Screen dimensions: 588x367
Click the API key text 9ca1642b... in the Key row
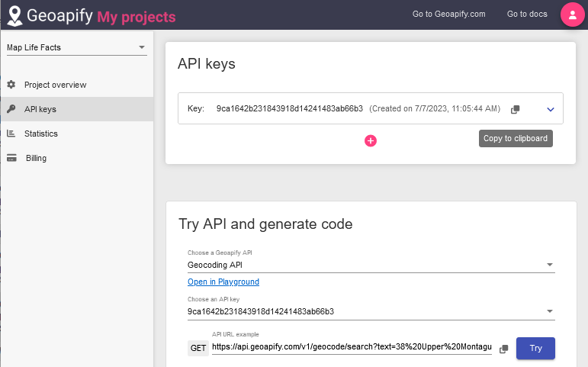click(290, 109)
